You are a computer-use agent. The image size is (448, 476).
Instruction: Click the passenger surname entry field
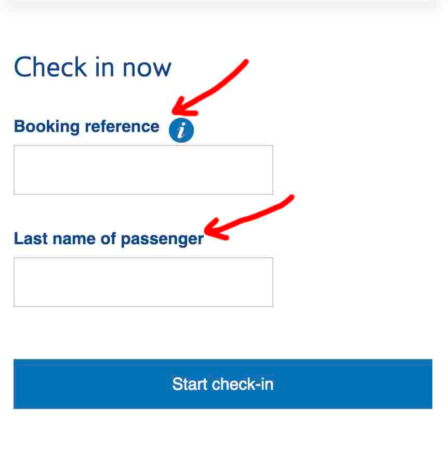point(143,282)
